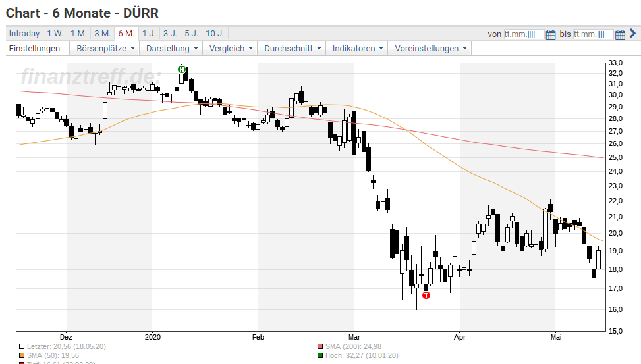This screenshot has height=364, width=641.
Task: Select the 6 M. time range tab
Action: (x=126, y=34)
